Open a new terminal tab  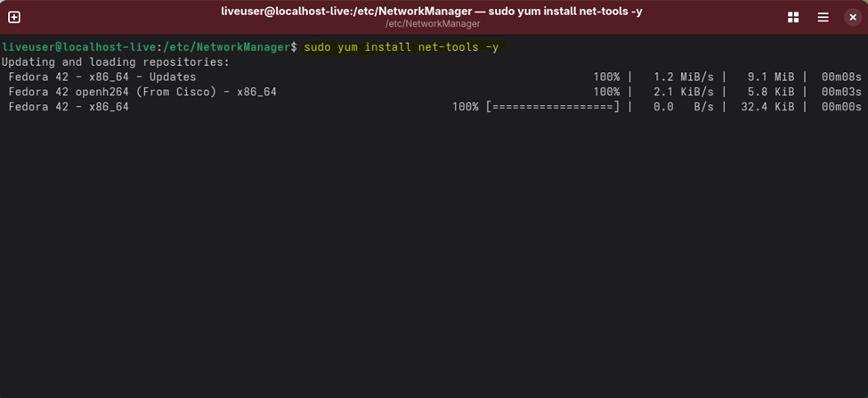[14, 18]
